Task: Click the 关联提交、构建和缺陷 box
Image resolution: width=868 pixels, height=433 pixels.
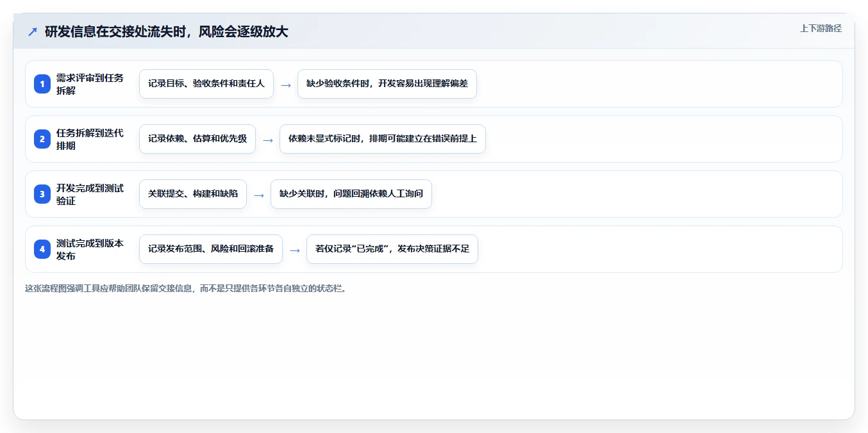Action: [193, 194]
